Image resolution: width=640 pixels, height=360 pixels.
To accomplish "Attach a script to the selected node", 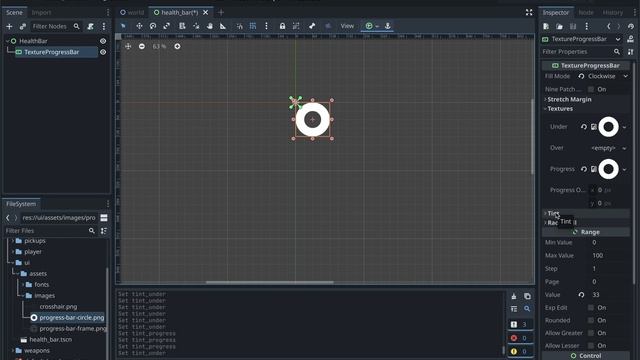I will tap(91, 27).
